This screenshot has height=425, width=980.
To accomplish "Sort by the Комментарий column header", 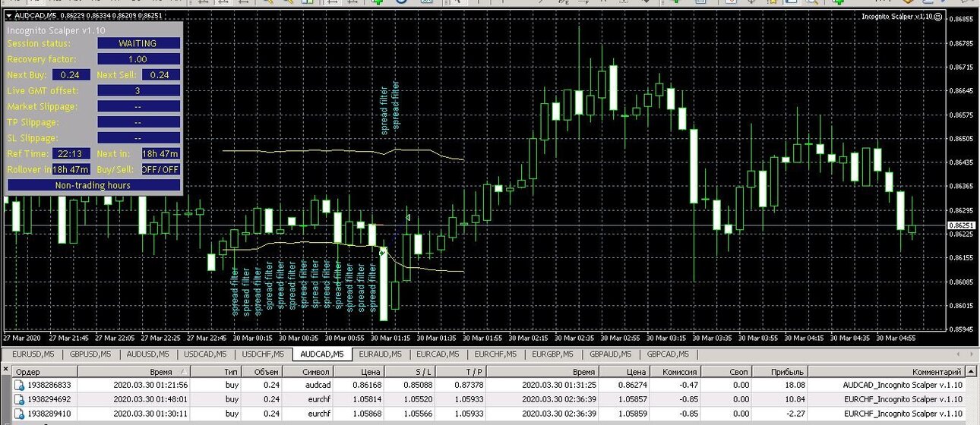I will pyautogui.click(x=885, y=372).
